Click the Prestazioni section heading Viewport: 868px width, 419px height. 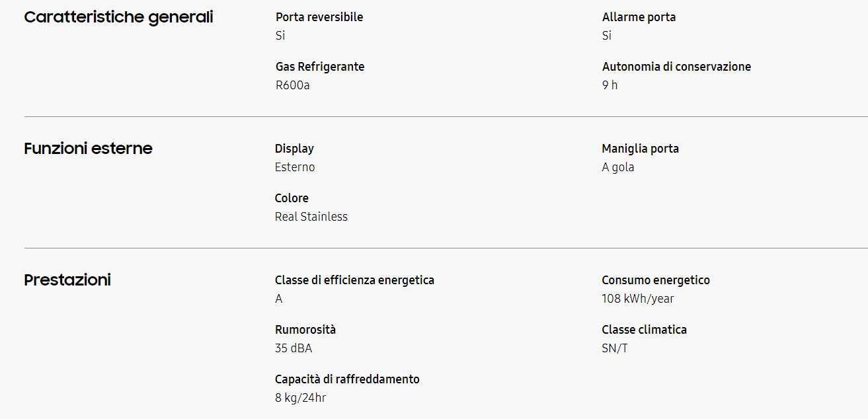[x=67, y=280]
